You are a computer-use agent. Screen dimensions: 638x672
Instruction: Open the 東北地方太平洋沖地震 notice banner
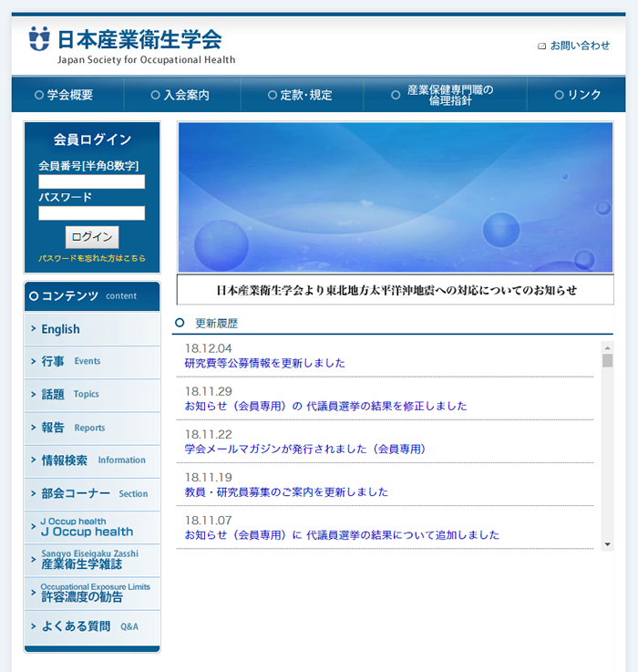tap(396, 290)
